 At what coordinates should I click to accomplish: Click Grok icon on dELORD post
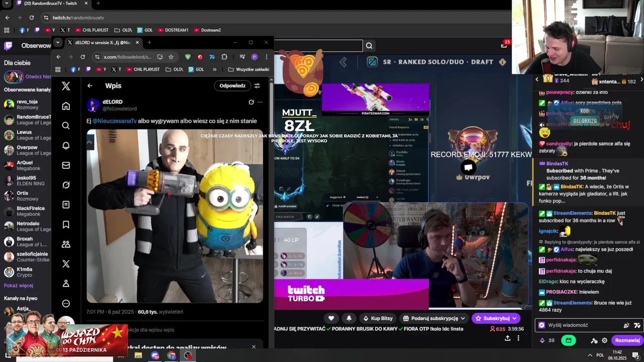click(x=251, y=102)
